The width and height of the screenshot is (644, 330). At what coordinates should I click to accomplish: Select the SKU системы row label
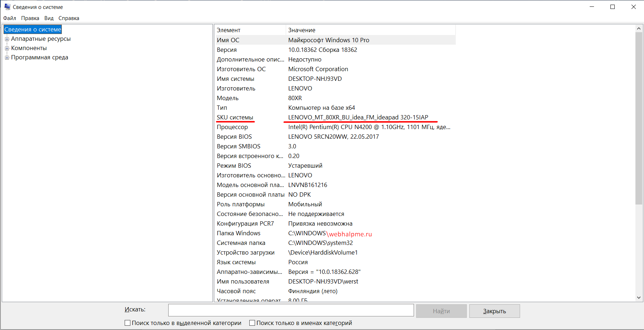click(x=235, y=117)
